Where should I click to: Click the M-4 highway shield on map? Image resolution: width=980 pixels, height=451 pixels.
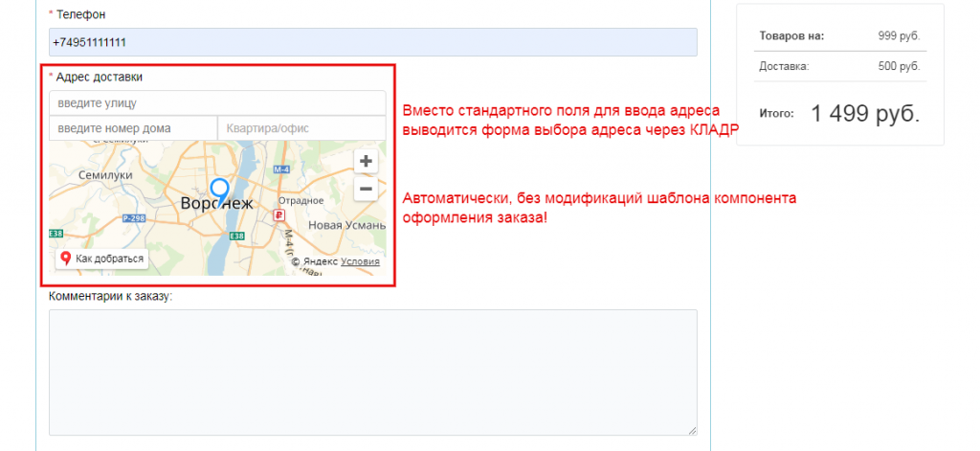point(281,169)
